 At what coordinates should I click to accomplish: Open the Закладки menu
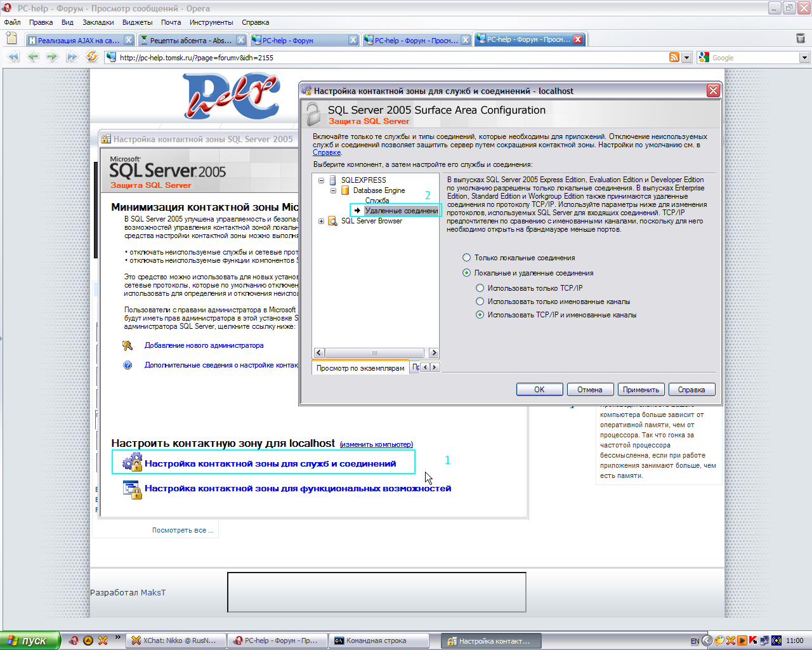click(98, 22)
